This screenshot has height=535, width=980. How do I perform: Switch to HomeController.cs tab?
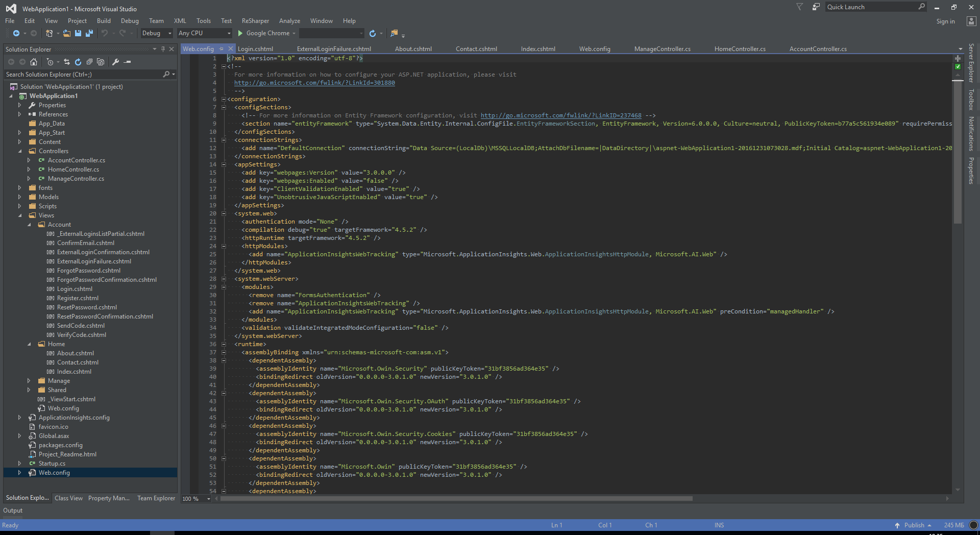tap(740, 49)
